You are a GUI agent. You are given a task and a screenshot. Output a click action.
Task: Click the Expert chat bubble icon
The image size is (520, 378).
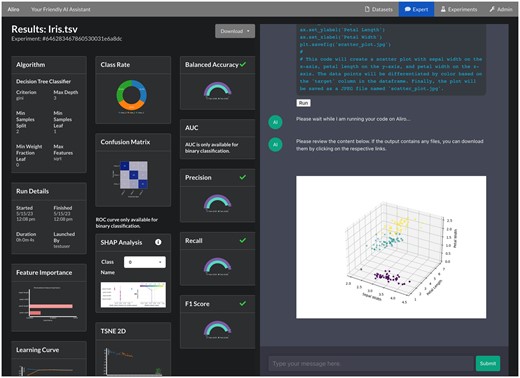[407, 9]
